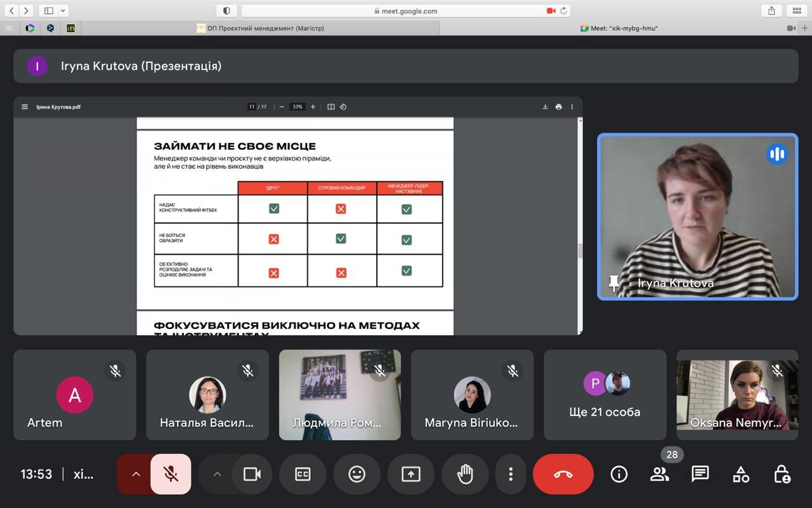
Task: Open host controls lock icon
Action: [782, 474]
